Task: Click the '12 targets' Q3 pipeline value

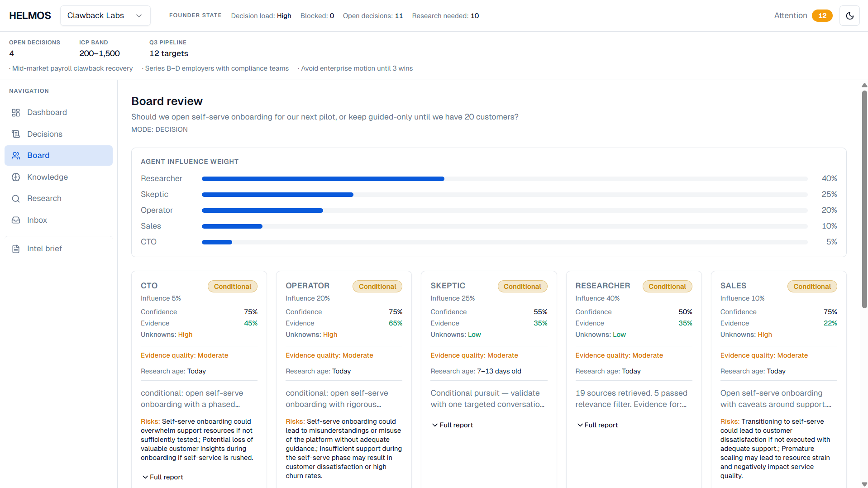Action: 169,53
